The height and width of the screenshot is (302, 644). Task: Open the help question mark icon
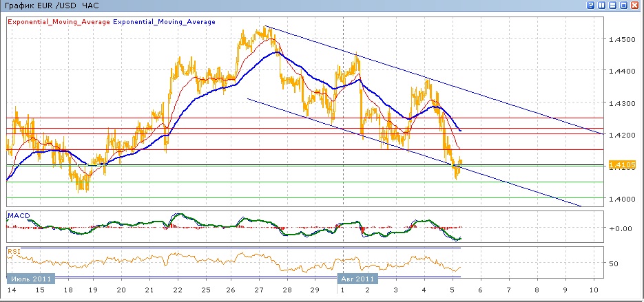[x=591, y=6]
